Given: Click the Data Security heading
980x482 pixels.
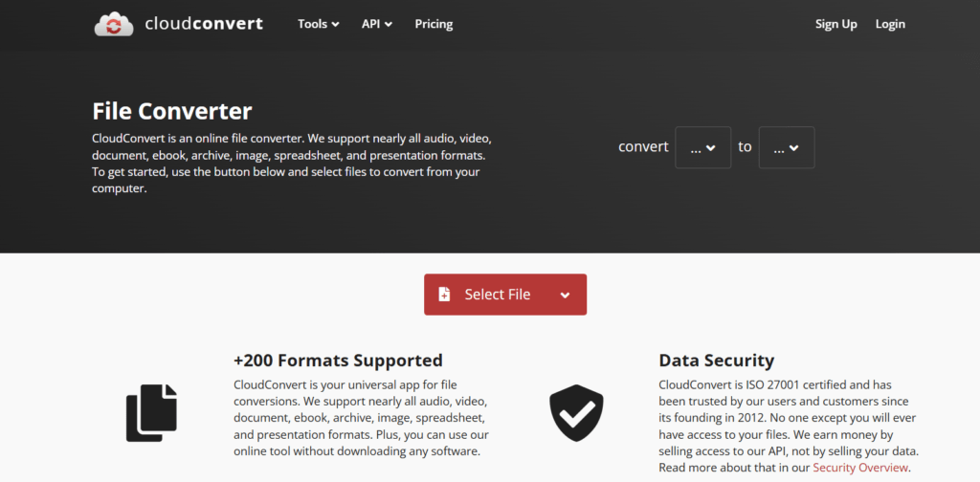Looking at the screenshot, I should [716, 361].
